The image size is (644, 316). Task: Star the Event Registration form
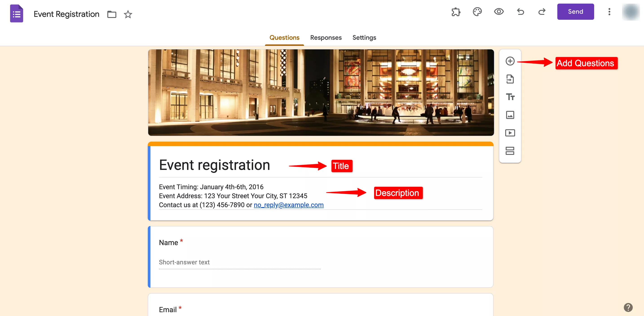pyautogui.click(x=128, y=15)
